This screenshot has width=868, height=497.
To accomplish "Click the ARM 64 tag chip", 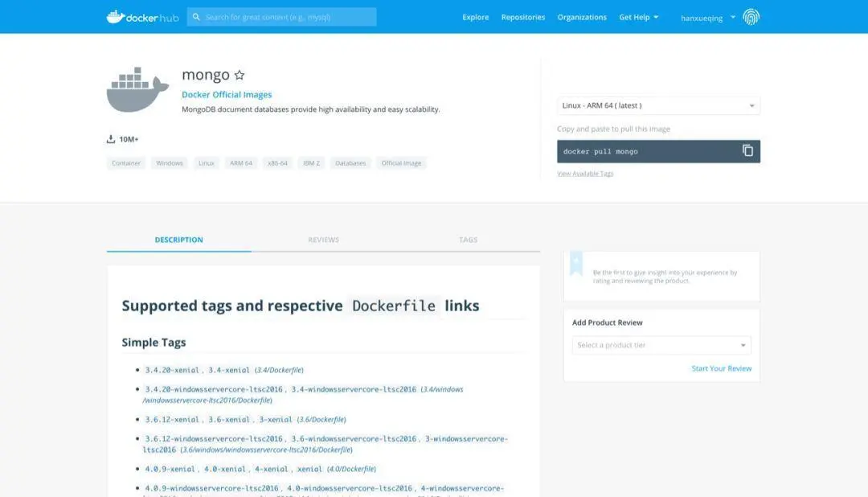I will coord(241,163).
